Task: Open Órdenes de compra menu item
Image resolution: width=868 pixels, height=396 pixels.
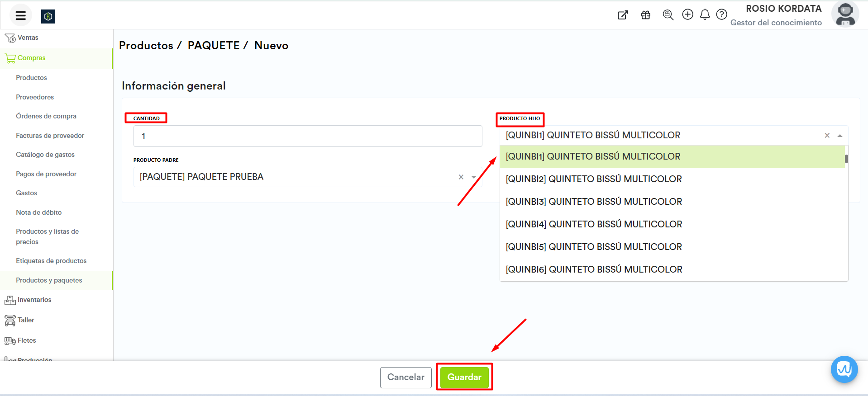Action: (46, 116)
